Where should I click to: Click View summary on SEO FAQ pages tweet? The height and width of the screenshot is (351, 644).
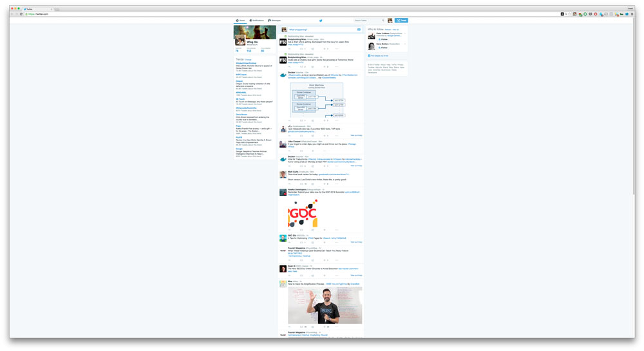[356, 242]
